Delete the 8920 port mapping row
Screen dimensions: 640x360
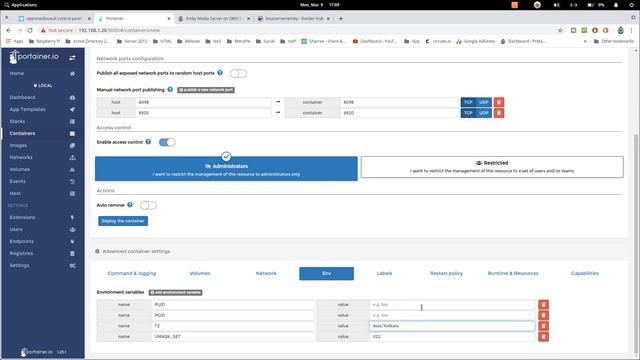tap(499, 113)
